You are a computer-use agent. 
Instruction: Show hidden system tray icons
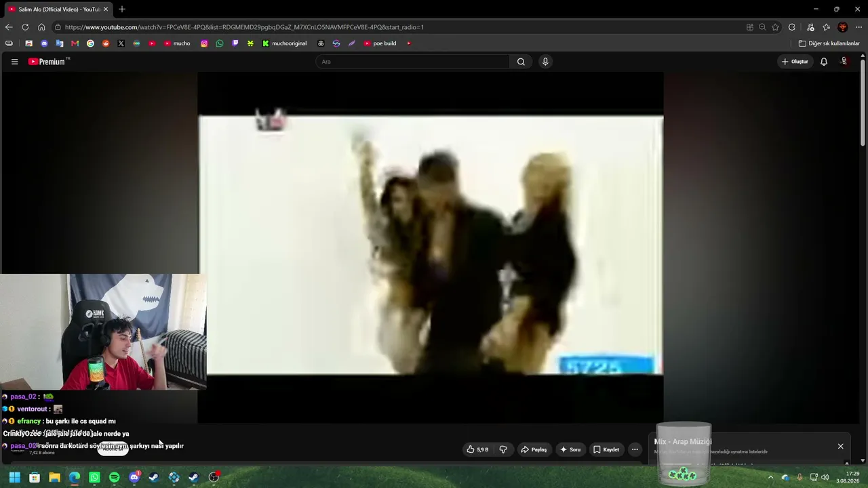(x=770, y=477)
